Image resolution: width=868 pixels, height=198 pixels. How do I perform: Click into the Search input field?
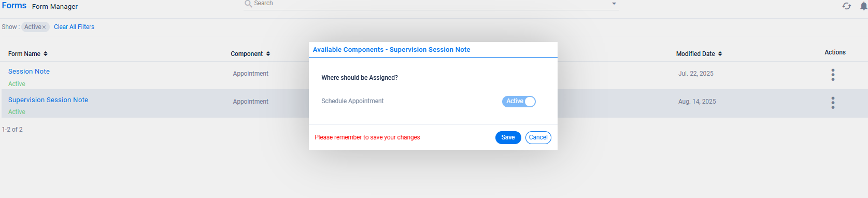click(430, 4)
